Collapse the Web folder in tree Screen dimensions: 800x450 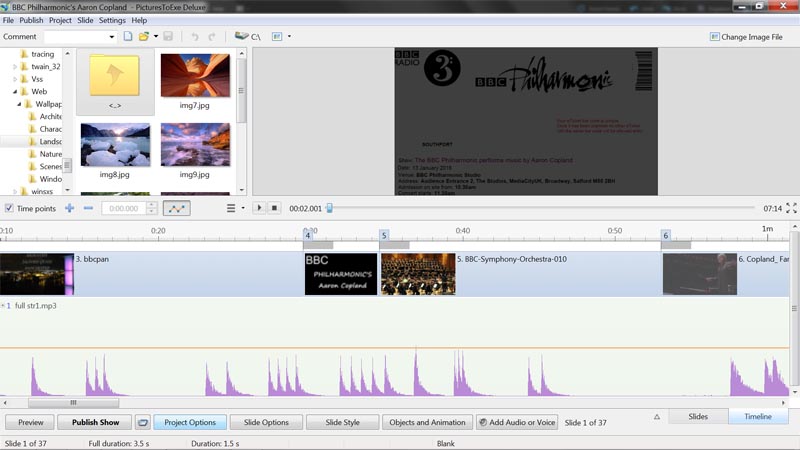point(15,91)
